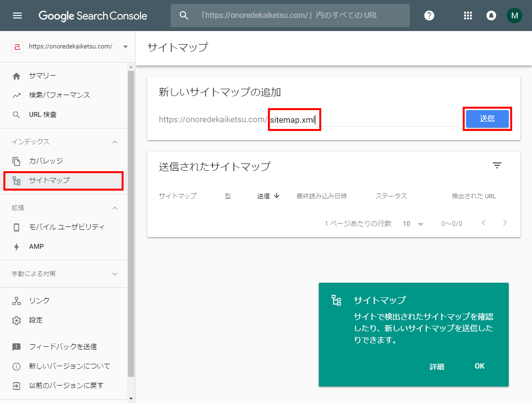
Task: Click the property favicon for onoredekaiketsu.com
Action: [x=17, y=47]
